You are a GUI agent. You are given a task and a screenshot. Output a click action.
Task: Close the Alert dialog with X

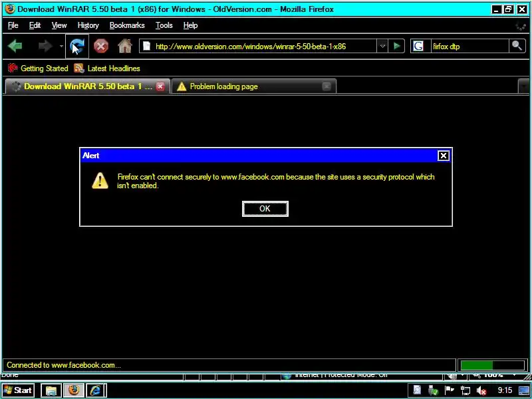point(444,156)
